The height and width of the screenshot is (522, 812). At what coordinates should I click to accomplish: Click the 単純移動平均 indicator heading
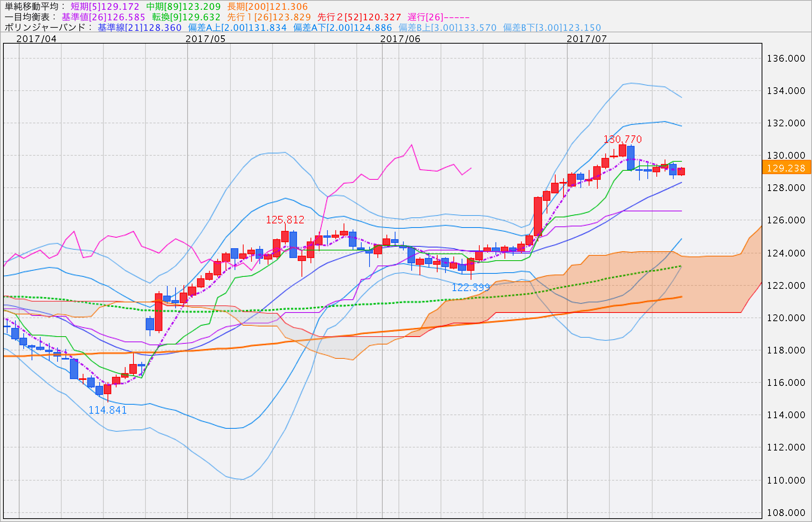(31, 6)
